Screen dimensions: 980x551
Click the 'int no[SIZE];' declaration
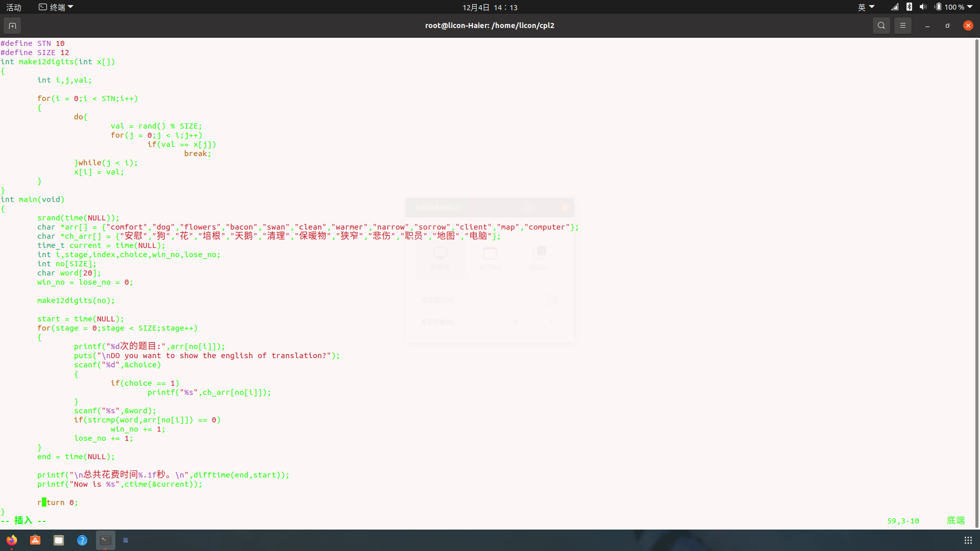(67, 264)
